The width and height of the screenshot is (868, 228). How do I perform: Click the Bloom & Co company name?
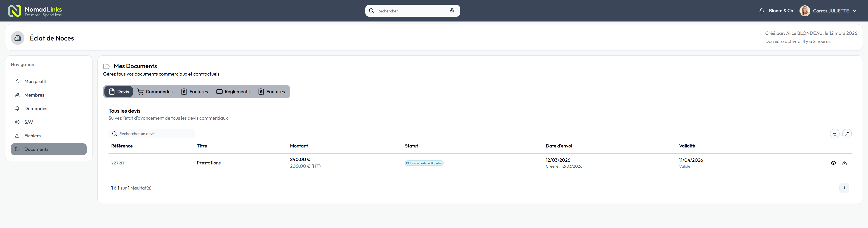click(x=781, y=11)
